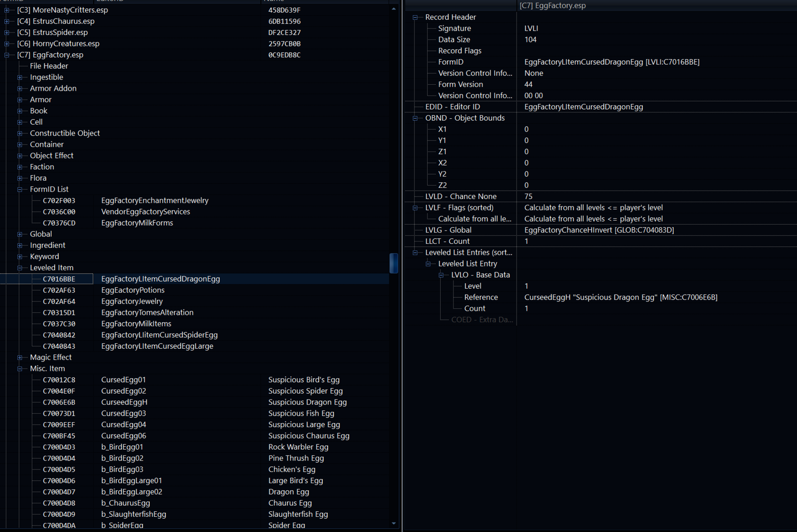The width and height of the screenshot is (797, 532).
Task: Collapse the LVLO - Base Data node
Action: coord(441,275)
